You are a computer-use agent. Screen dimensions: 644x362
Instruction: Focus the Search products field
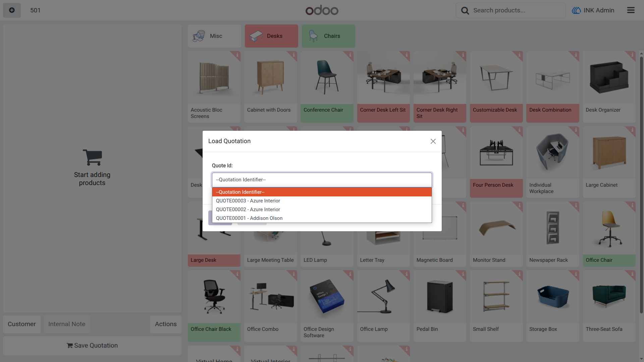pos(511,10)
